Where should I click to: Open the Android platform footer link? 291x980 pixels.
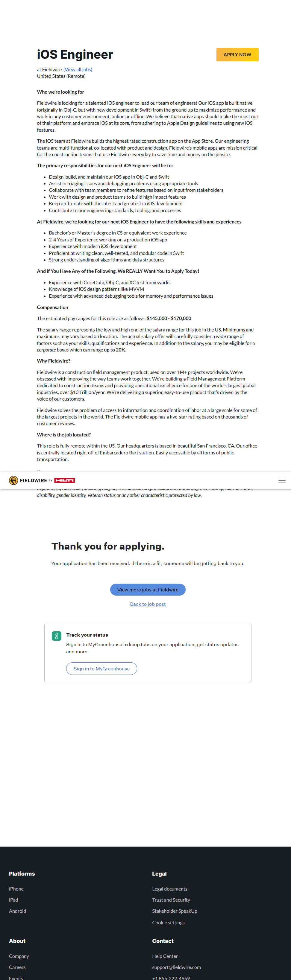[x=18, y=911]
